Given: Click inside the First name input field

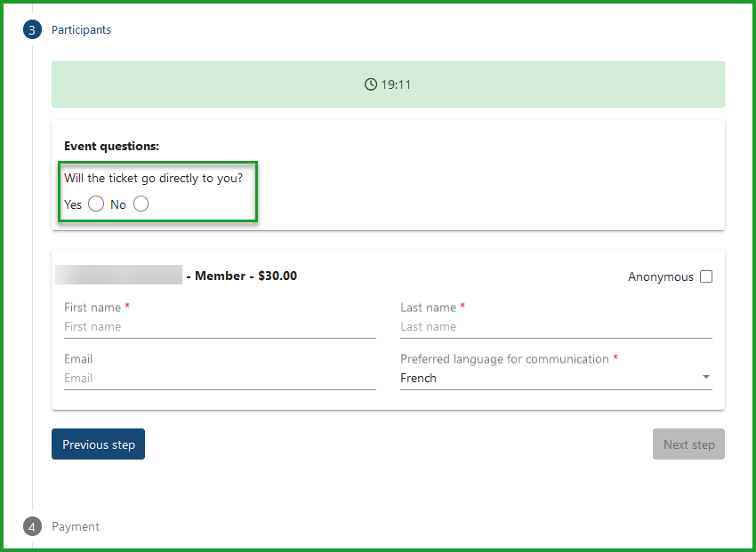Looking at the screenshot, I should (220, 326).
